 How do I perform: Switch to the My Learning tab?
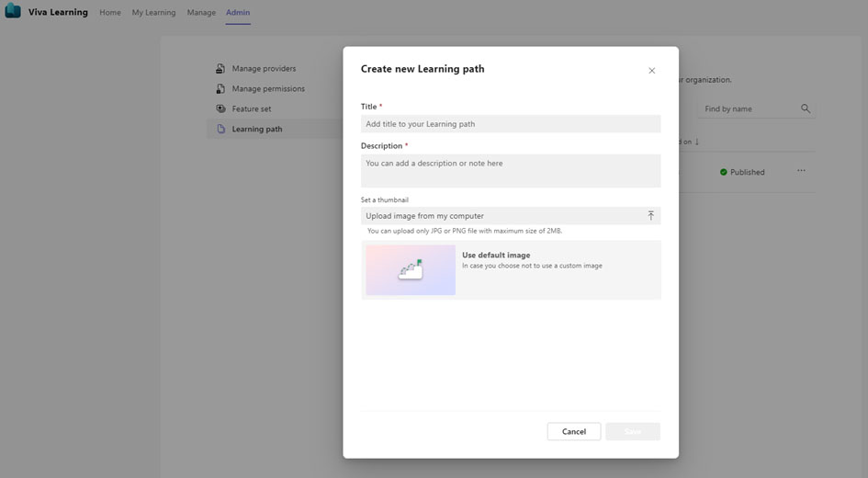point(153,13)
